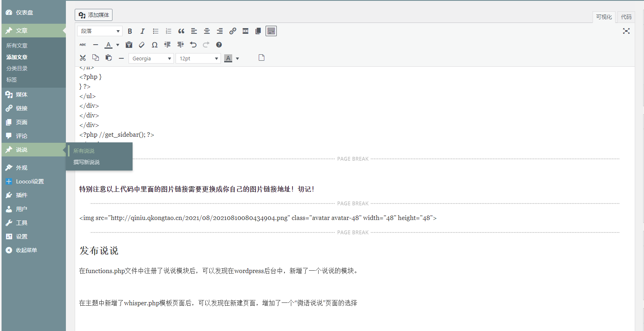Viewport: 644px width, 331px height.
Task: Apply the text color A swatch
Action: pos(108,45)
